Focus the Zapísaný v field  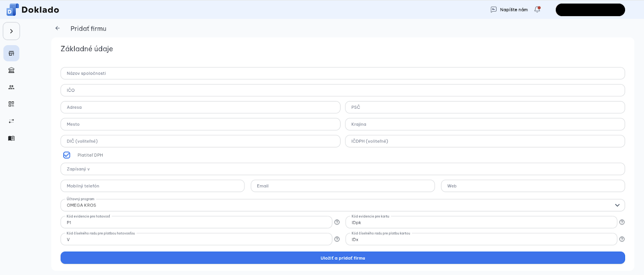[x=343, y=169]
